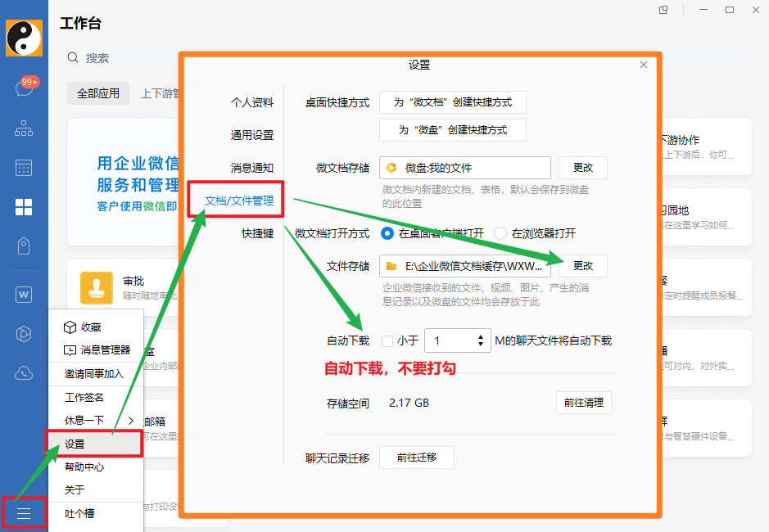The width and height of the screenshot is (769, 532).
Task: Open 消息管理器 from the menu
Action: click(x=96, y=350)
